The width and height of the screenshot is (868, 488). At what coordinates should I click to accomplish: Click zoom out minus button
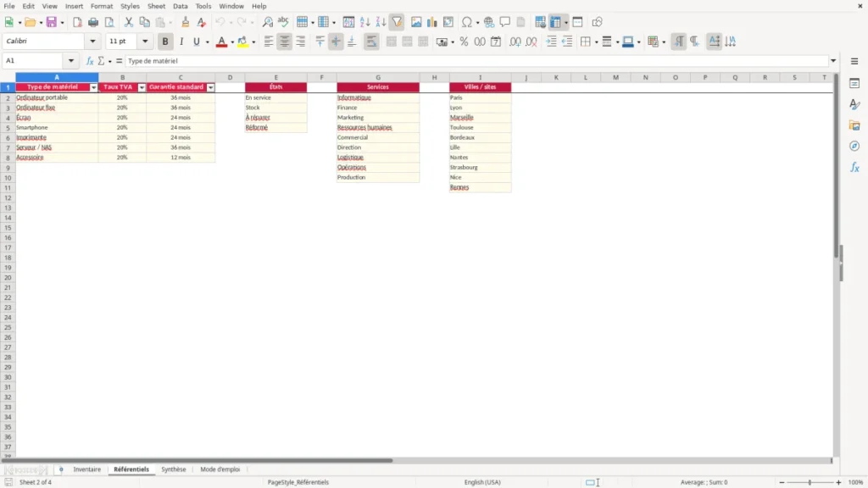click(x=782, y=482)
